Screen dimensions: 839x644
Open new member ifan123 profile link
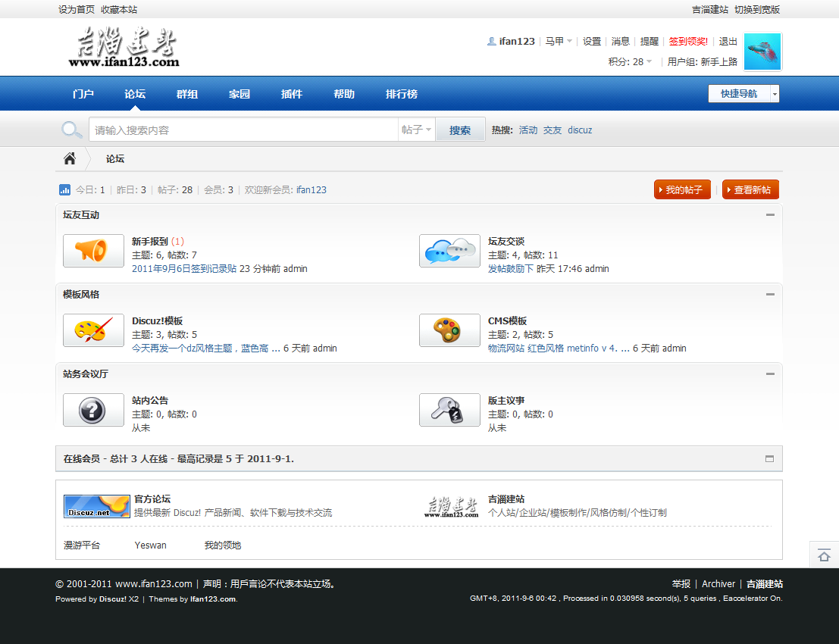coord(311,190)
